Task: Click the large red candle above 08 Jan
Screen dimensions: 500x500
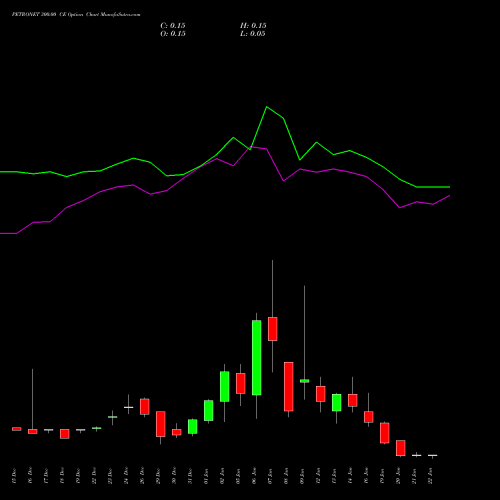Action: tap(289, 387)
